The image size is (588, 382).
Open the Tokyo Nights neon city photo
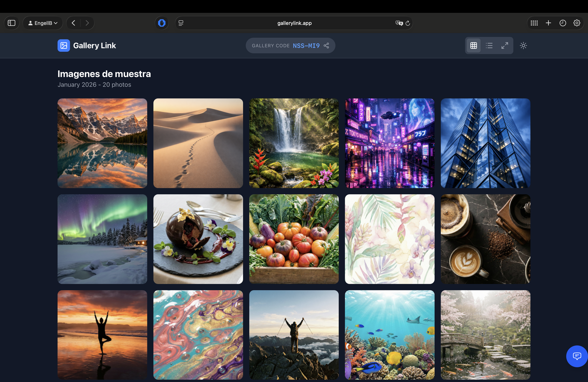389,143
